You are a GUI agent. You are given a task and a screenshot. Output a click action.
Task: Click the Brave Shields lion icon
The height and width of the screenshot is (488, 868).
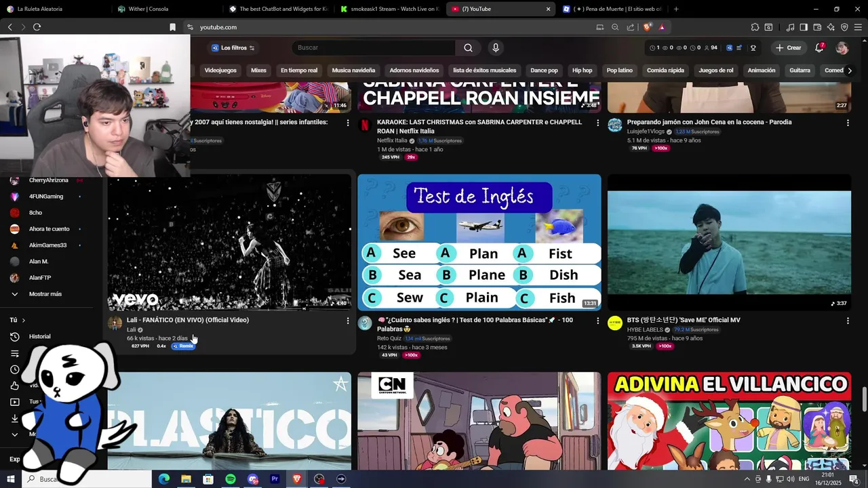click(648, 27)
